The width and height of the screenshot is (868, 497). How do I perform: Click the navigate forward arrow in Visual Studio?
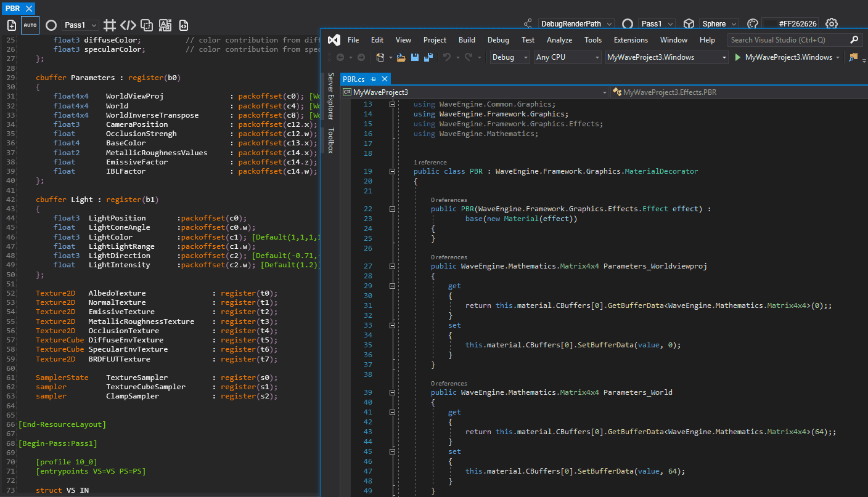[x=361, y=57]
